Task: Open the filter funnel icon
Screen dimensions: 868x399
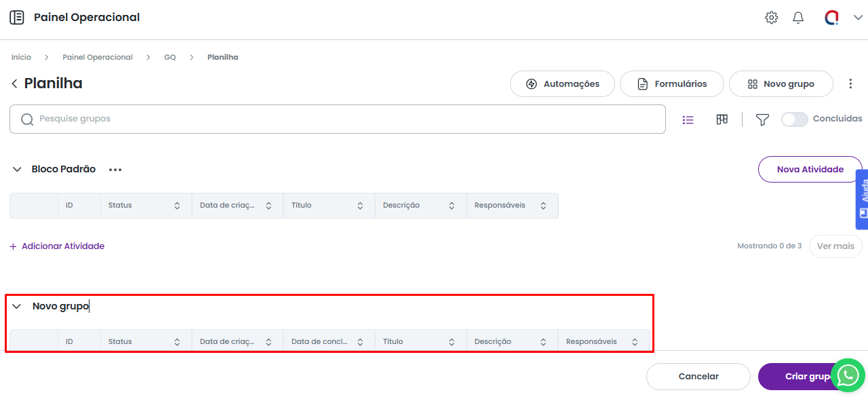Action: pos(762,120)
